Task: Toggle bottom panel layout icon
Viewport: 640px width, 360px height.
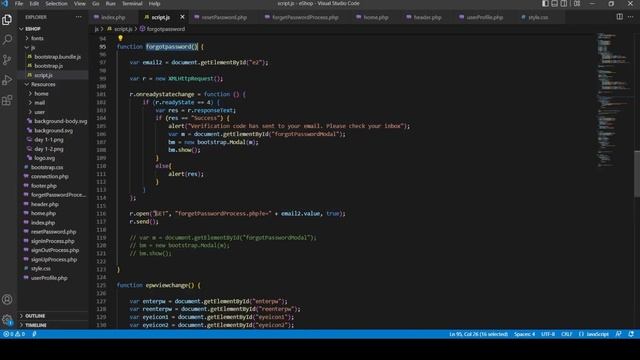Action: point(555,4)
